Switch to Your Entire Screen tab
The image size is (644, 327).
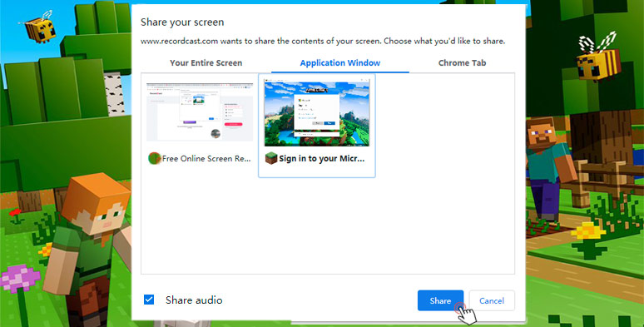pyautogui.click(x=206, y=63)
